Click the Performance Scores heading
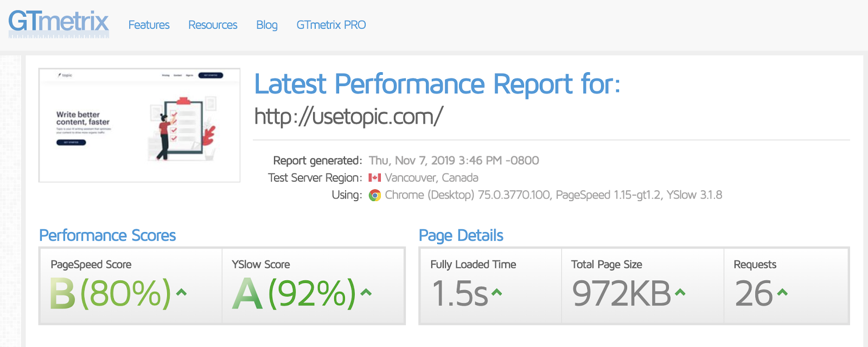 (107, 235)
